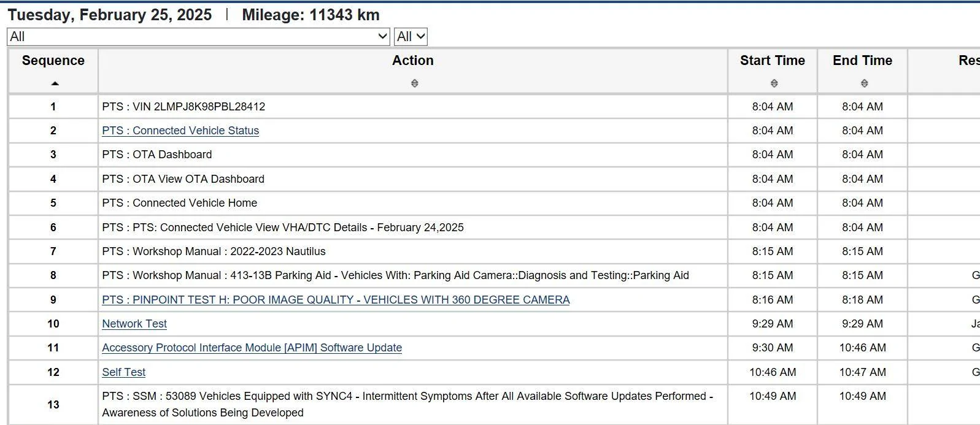
Task: Click the ascending sort triangle under Sequence
Action: (x=53, y=82)
